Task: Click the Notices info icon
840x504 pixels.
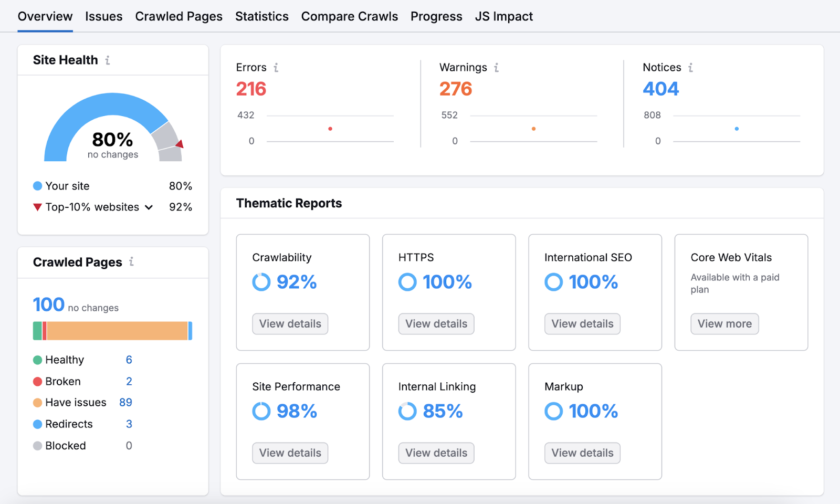Action: click(x=691, y=67)
